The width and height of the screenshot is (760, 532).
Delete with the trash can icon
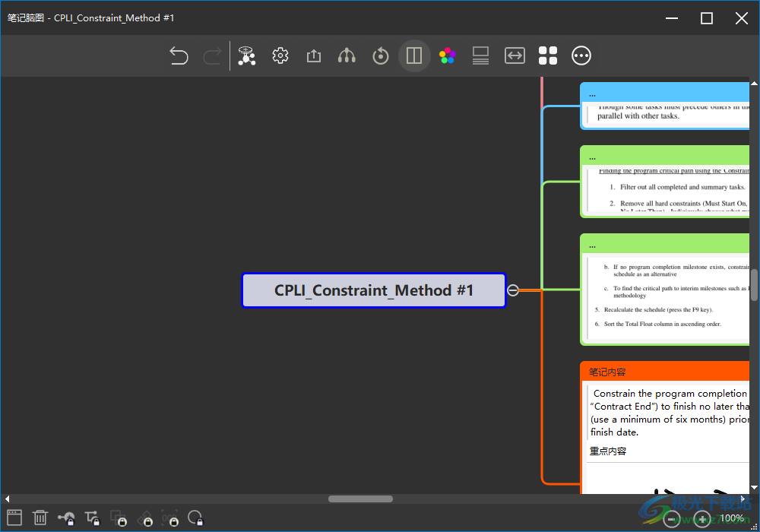[x=40, y=518]
